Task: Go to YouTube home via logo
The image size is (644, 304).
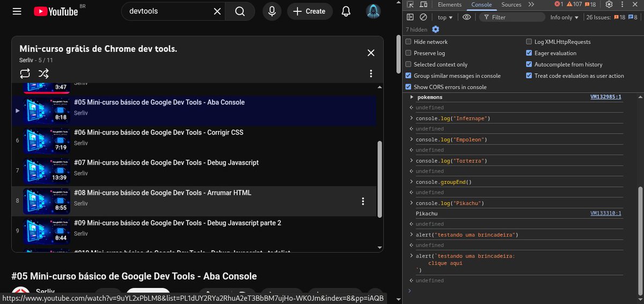Action: (56, 11)
